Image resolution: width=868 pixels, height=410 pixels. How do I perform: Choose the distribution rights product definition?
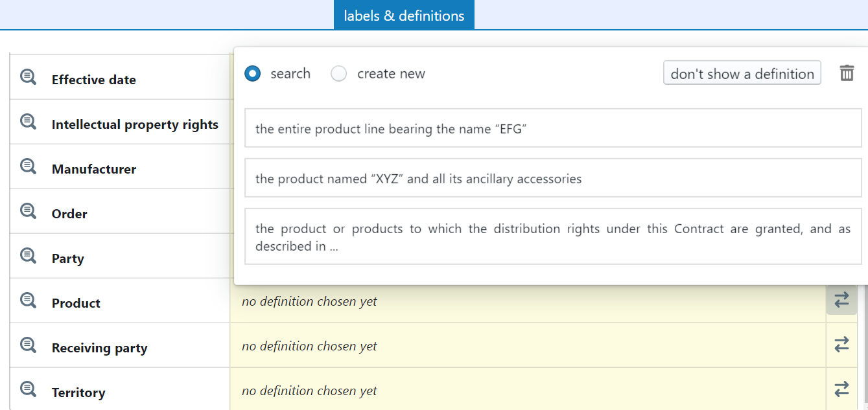[x=553, y=236]
